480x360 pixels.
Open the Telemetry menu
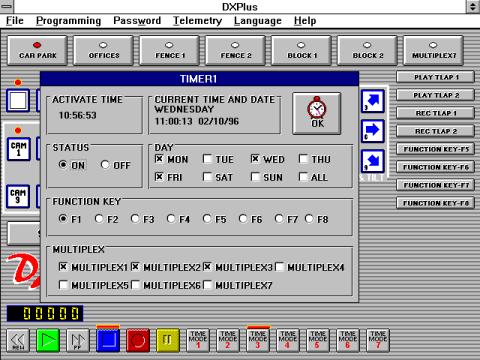click(x=197, y=21)
